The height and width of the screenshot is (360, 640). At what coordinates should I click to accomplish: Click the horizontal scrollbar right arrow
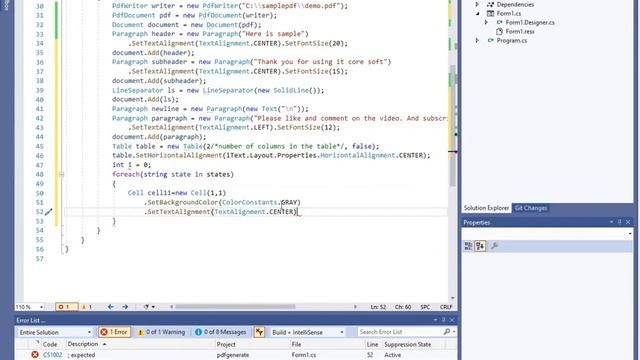356,307
